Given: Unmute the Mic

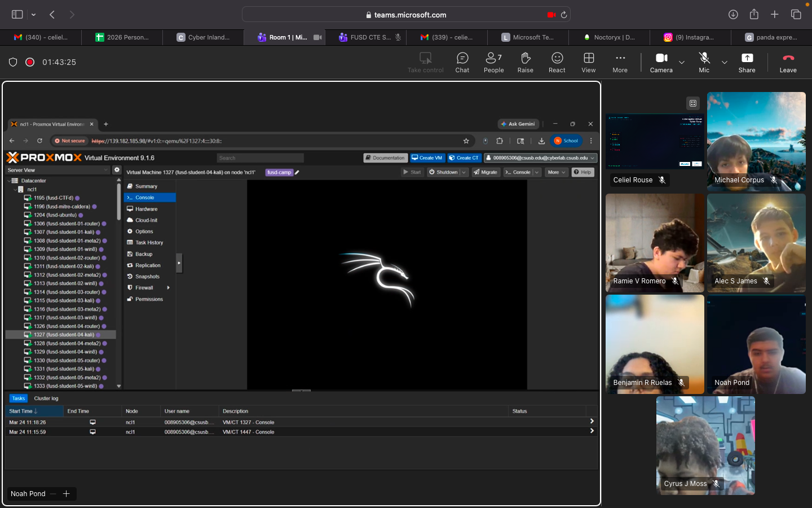Looking at the screenshot, I should coord(704,62).
